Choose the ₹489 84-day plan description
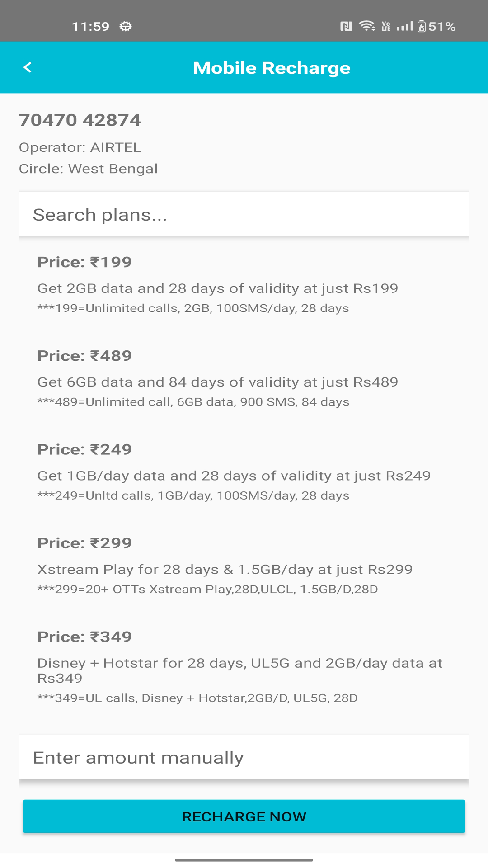The width and height of the screenshot is (488, 868). (x=217, y=382)
